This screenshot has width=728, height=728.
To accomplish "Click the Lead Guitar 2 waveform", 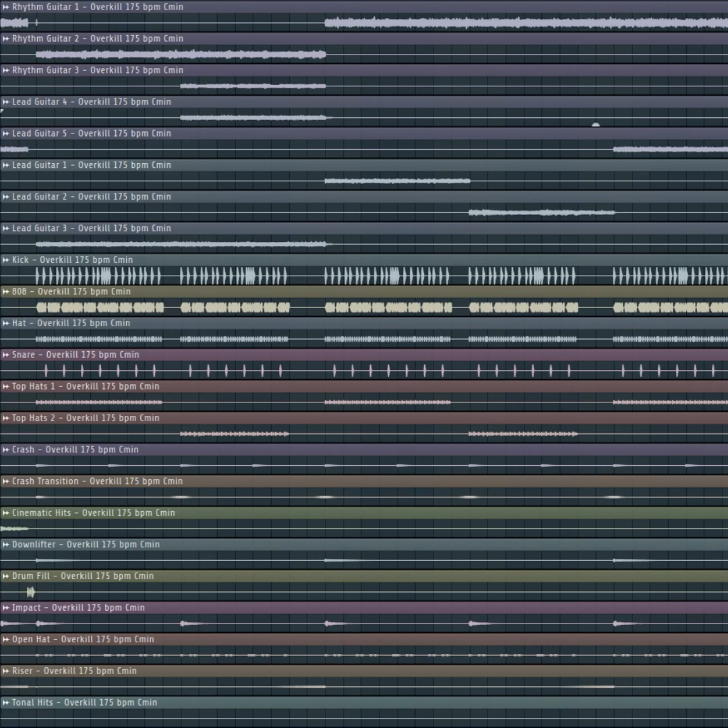I will pos(541,212).
